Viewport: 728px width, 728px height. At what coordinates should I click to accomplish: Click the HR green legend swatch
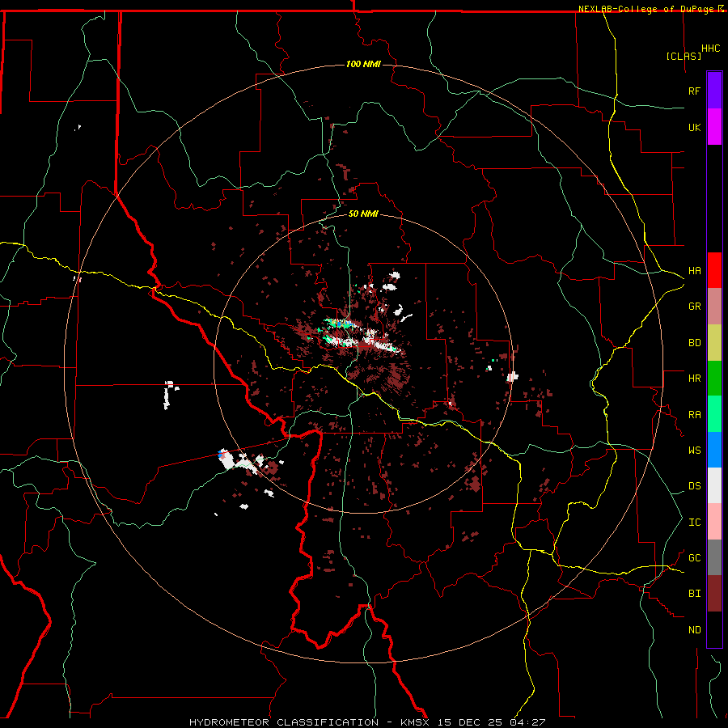[x=714, y=378]
